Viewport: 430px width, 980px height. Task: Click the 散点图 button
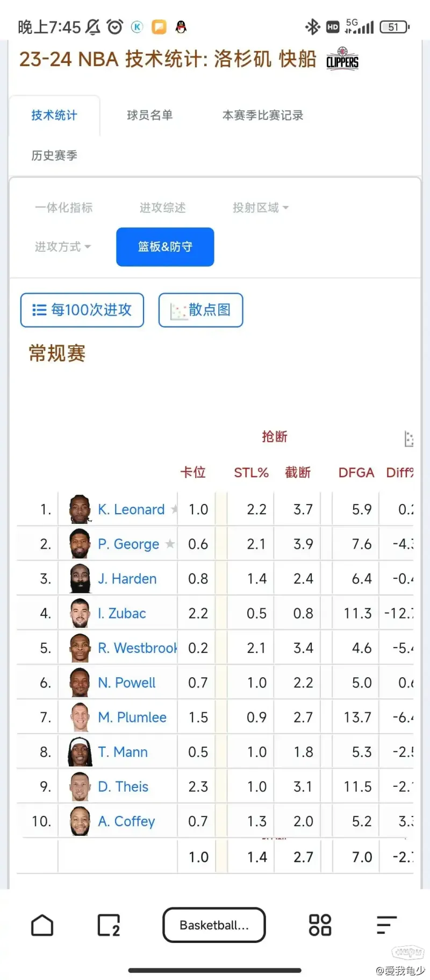[x=200, y=310]
